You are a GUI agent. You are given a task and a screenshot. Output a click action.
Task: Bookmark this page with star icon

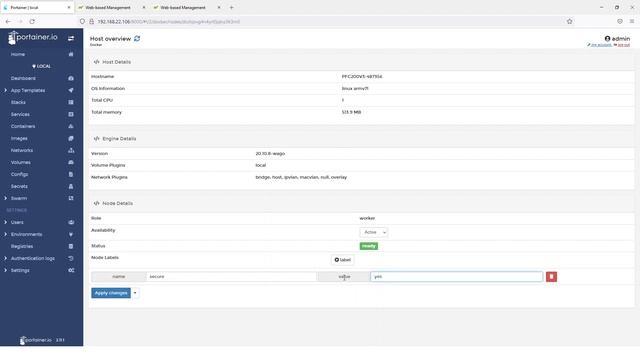point(569,21)
